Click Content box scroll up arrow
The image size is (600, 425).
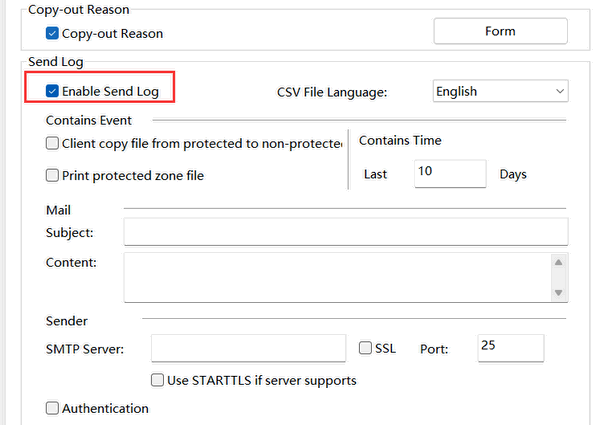tap(558, 262)
